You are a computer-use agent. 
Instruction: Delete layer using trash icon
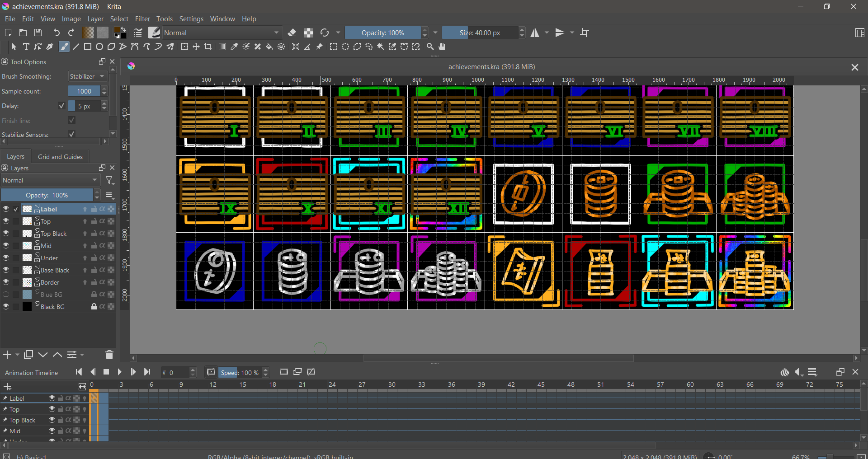[x=109, y=355]
